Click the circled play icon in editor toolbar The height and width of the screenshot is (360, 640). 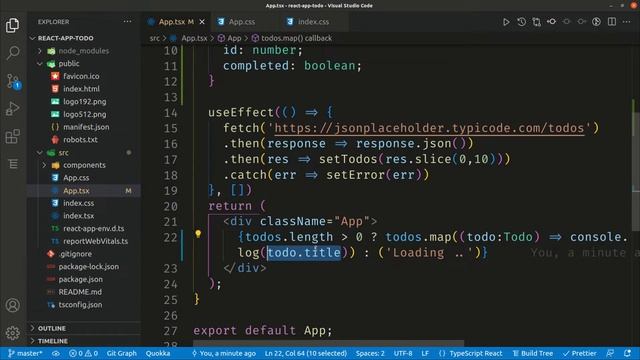click(596, 22)
